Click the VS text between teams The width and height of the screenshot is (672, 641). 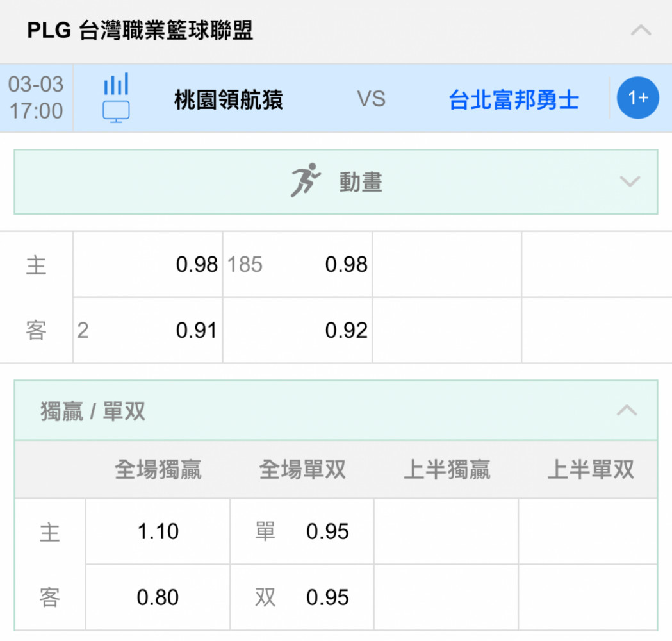click(x=372, y=99)
